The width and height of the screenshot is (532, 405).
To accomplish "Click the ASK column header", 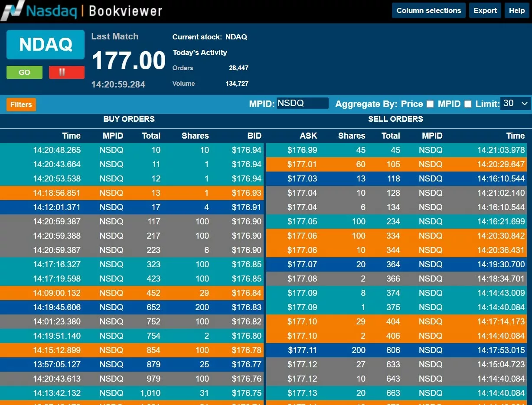I will [x=308, y=136].
